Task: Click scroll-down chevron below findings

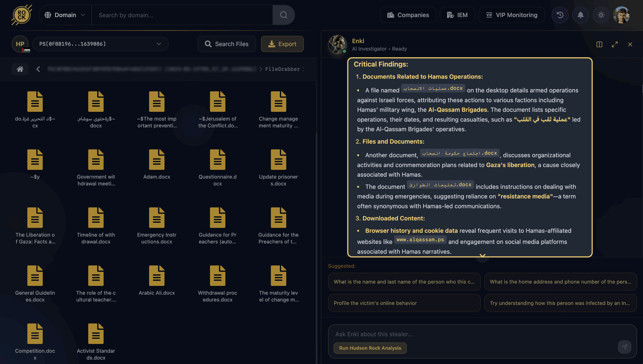Action: pyautogui.click(x=482, y=255)
